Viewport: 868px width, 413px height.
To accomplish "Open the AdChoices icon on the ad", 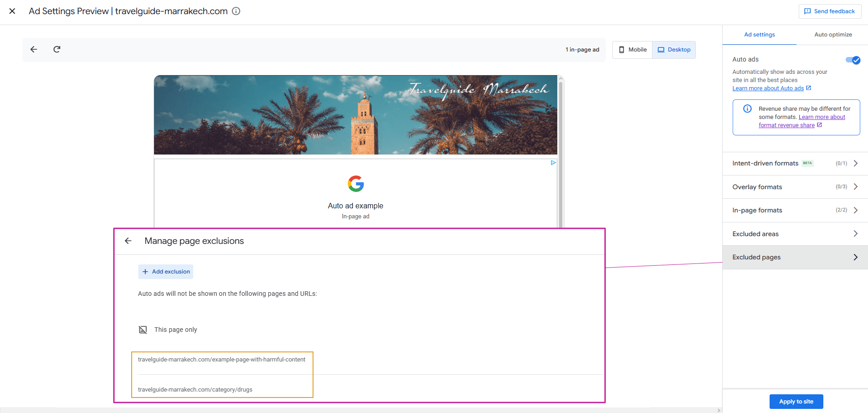I will (x=553, y=163).
